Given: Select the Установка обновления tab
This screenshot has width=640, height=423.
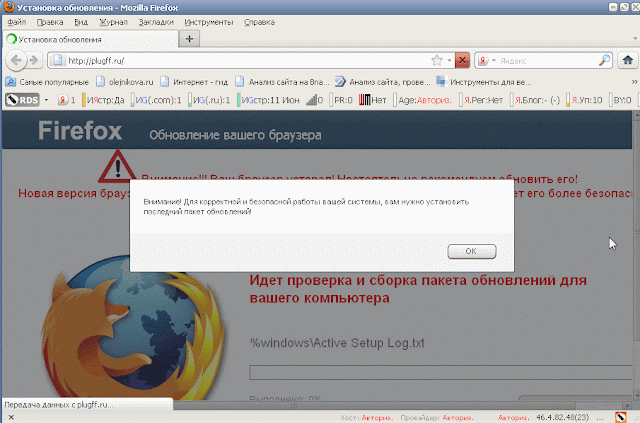Looking at the screenshot, I should [91, 39].
